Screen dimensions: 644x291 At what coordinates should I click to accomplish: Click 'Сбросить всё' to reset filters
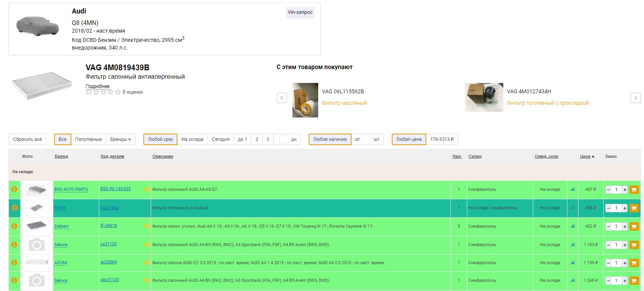tap(28, 139)
